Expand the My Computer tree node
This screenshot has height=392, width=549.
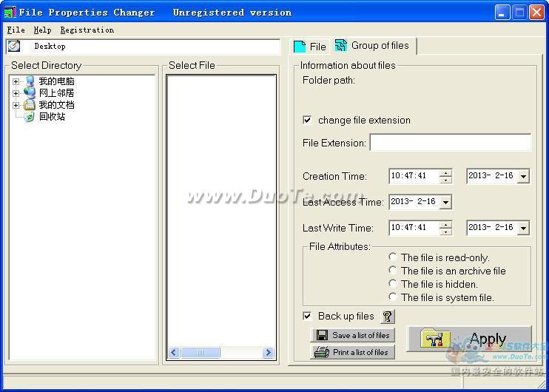pos(16,81)
